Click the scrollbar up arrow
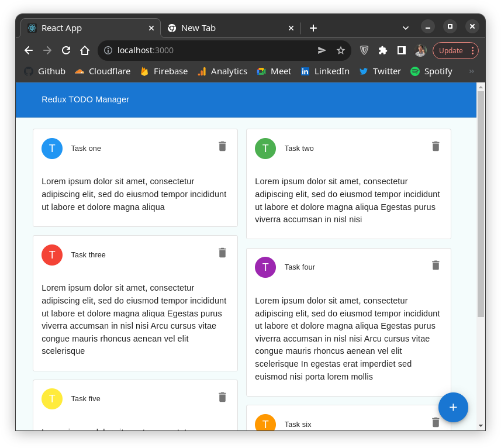501x448 pixels. point(481,87)
